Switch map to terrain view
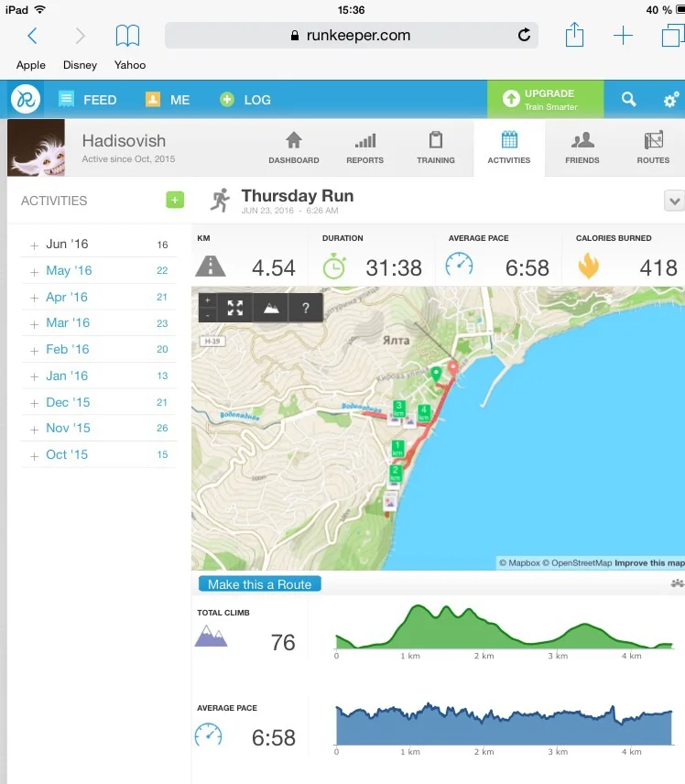Viewport: 685px width, 784px height. (271, 308)
